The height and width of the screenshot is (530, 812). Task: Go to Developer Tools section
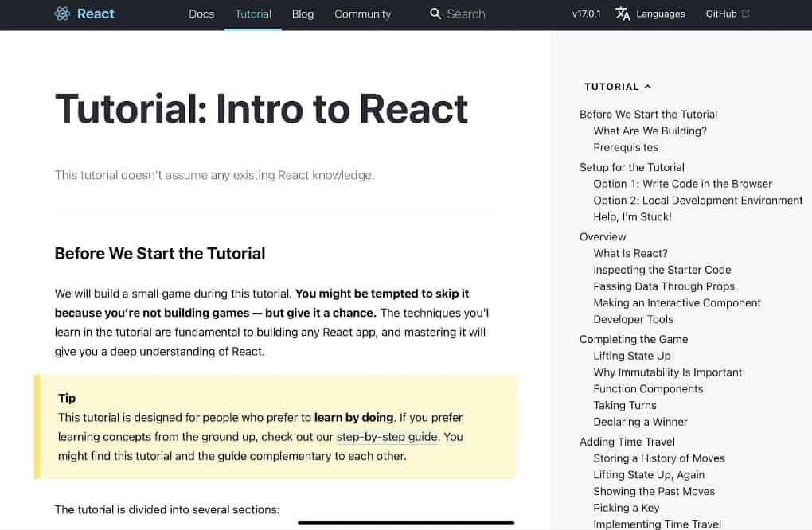634,319
